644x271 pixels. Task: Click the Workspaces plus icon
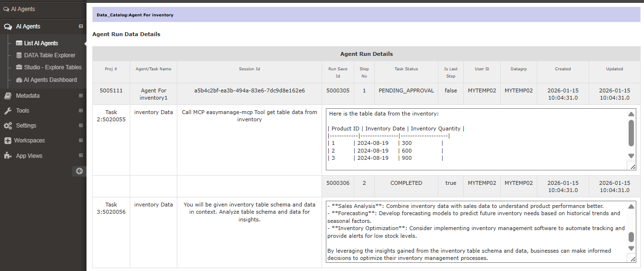pos(8,141)
